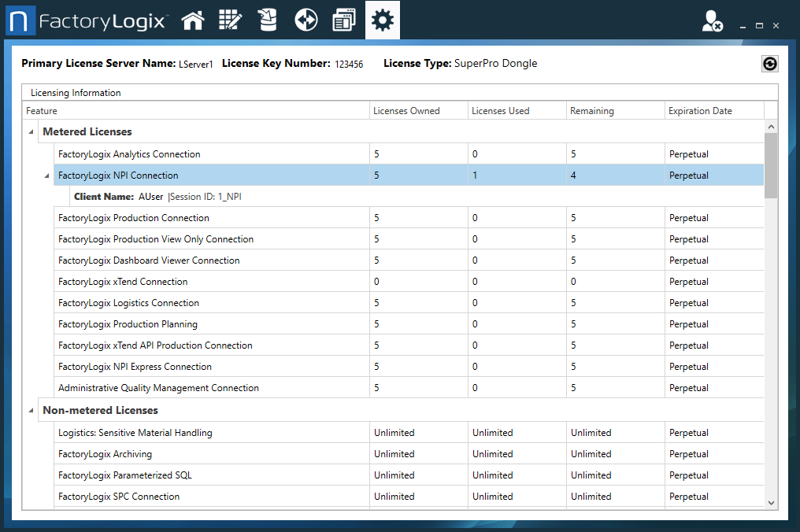This screenshot has height=532, width=800.
Task: Collapse the Metered Licenses group
Action: tap(31, 132)
